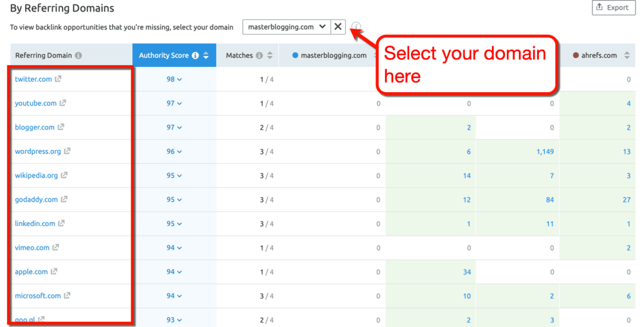
Task: Open wordpress.org referring domain link
Action: 38,151
